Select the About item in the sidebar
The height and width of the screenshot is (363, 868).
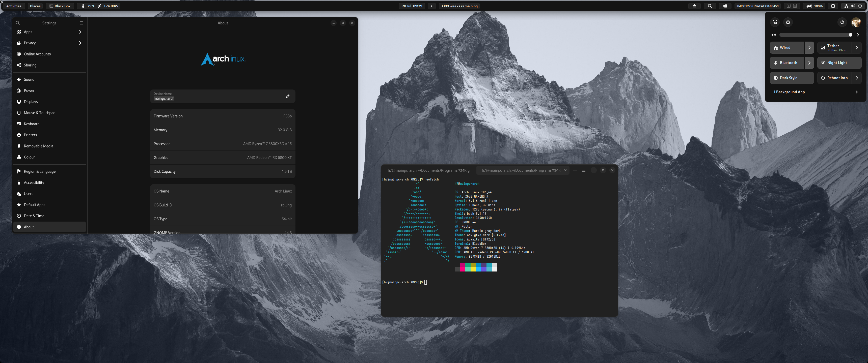tap(49, 227)
